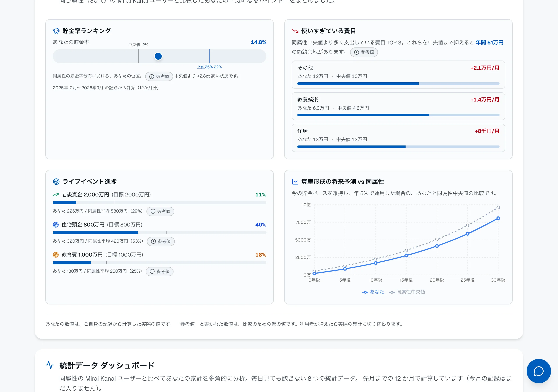Click the target icon beside ライフイベント進捗
The image size is (558, 392).
[56, 182]
